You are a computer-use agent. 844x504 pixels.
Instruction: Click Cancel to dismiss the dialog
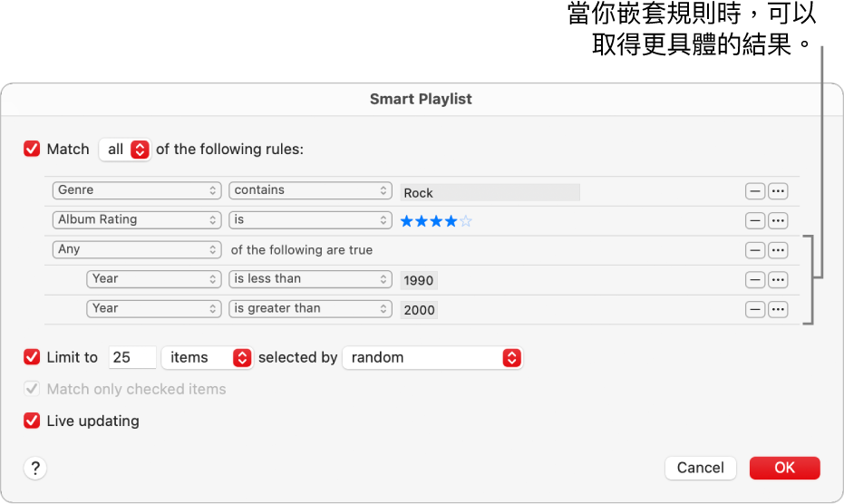point(700,468)
